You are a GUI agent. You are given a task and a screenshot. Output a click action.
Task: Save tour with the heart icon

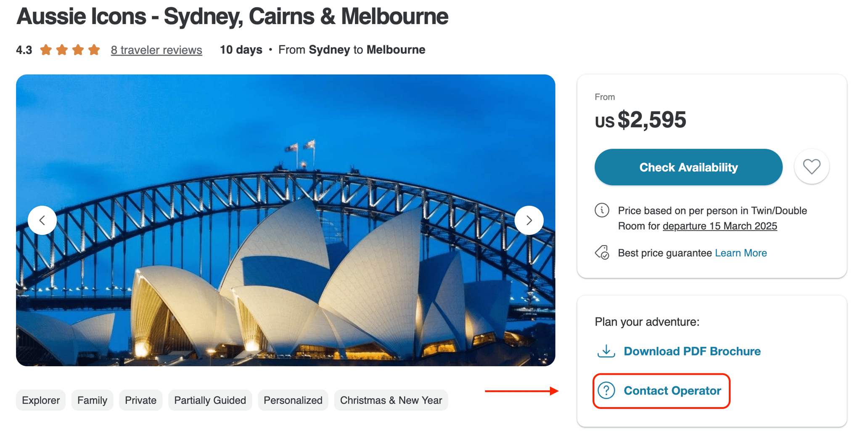click(x=811, y=167)
